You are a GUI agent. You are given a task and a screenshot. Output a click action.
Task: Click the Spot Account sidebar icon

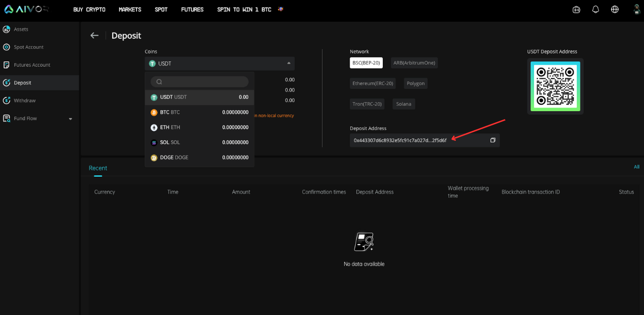(6, 47)
